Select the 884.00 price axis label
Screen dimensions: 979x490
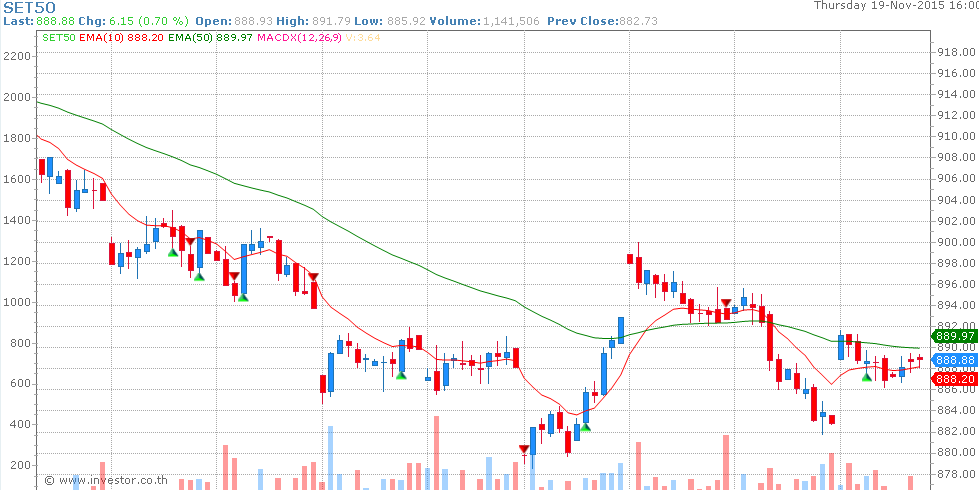pyautogui.click(x=957, y=411)
